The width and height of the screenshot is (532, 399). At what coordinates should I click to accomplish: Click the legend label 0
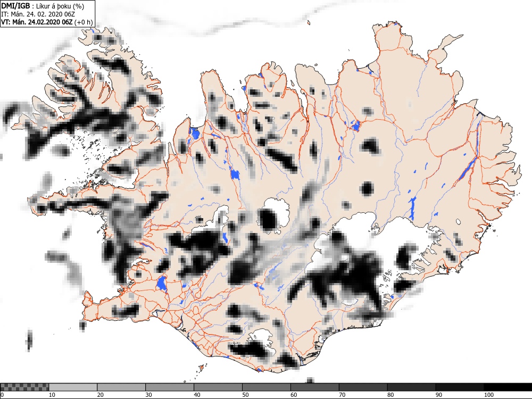2,395
